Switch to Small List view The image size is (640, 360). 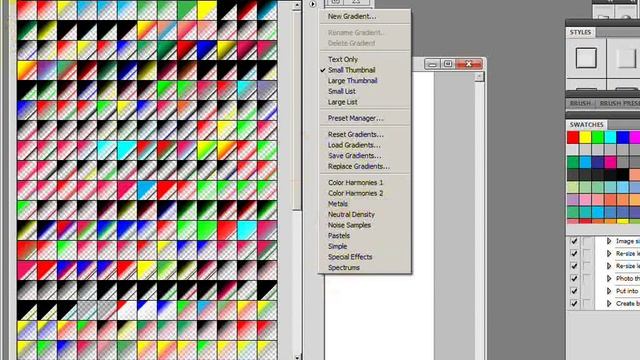tap(342, 91)
